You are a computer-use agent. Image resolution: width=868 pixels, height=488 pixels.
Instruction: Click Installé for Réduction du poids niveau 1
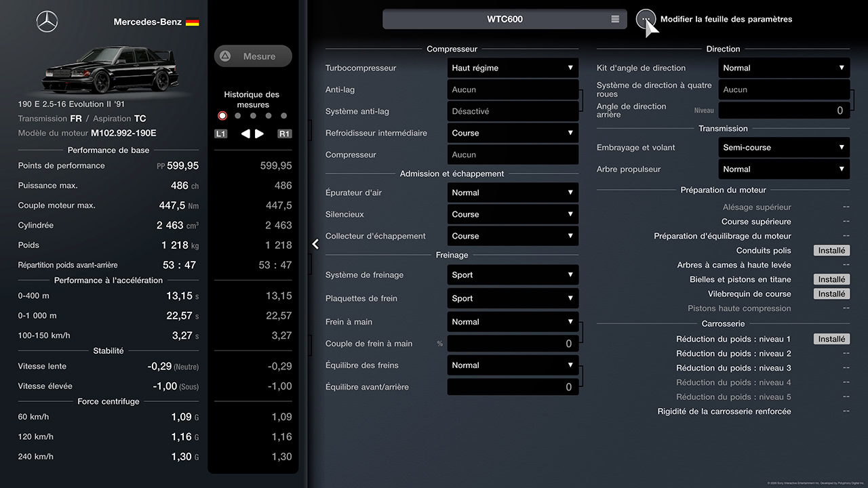pos(831,339)
